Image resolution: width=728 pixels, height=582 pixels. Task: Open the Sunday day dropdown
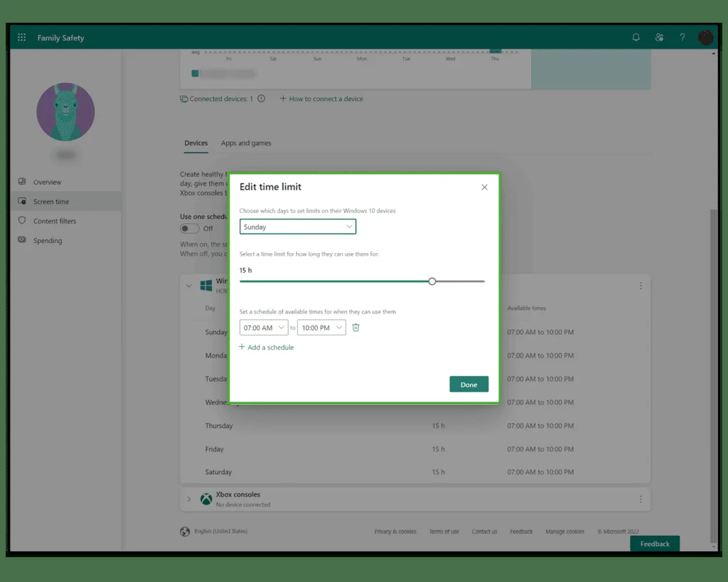tap(298, 227)
